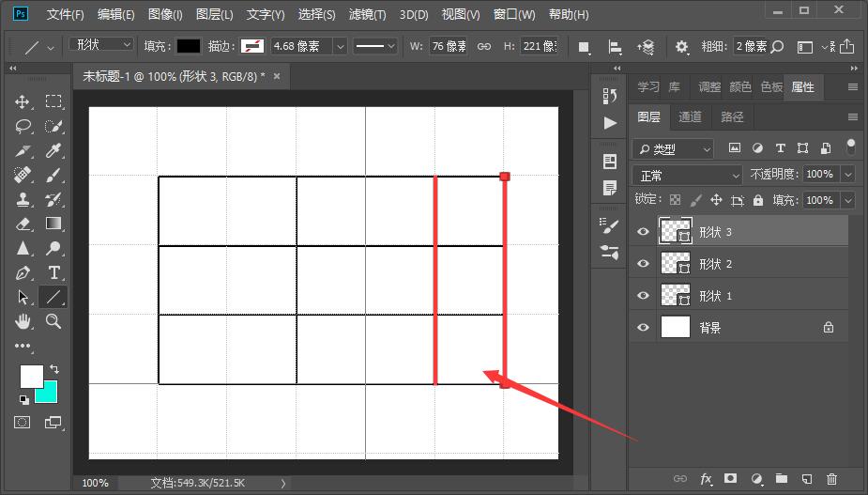
Task: Open the black fill color swatch
Action: click(189, 47)
